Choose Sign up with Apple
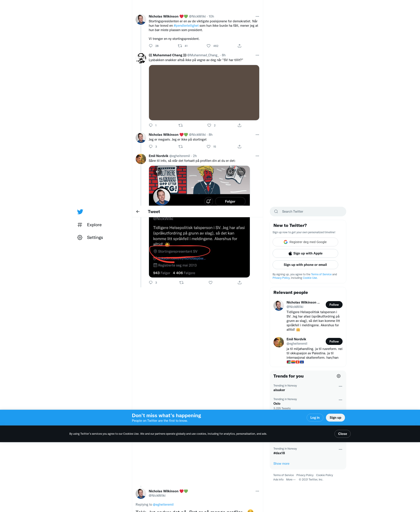The image size is (420, 512). [x=305, y=253]
